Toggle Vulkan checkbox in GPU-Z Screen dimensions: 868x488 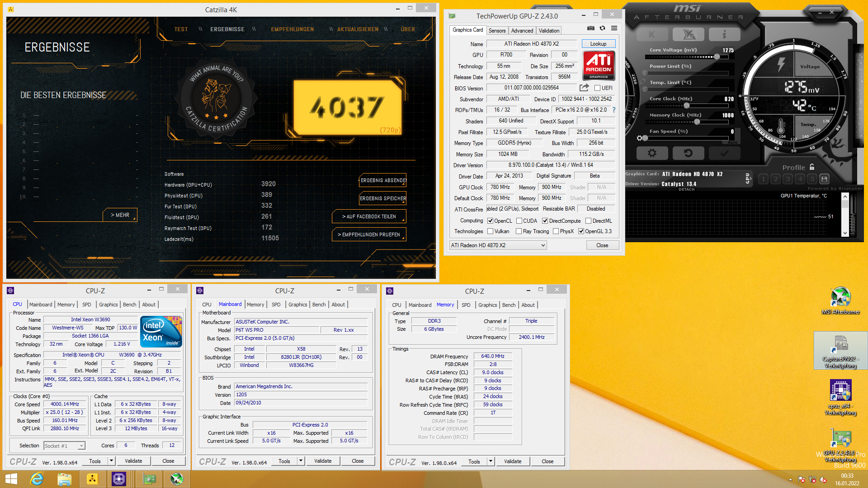490,231
